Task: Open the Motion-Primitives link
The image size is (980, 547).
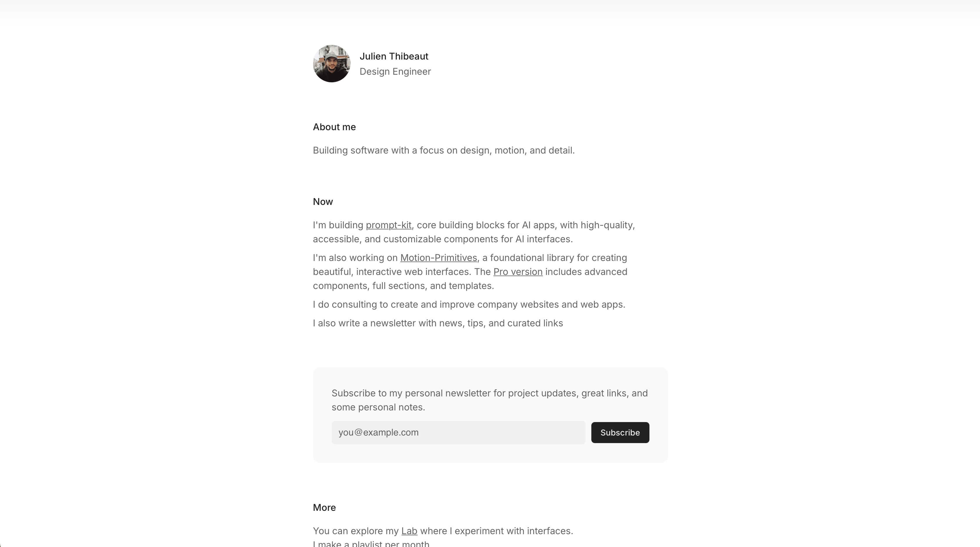Action: (x=438, y=258)
